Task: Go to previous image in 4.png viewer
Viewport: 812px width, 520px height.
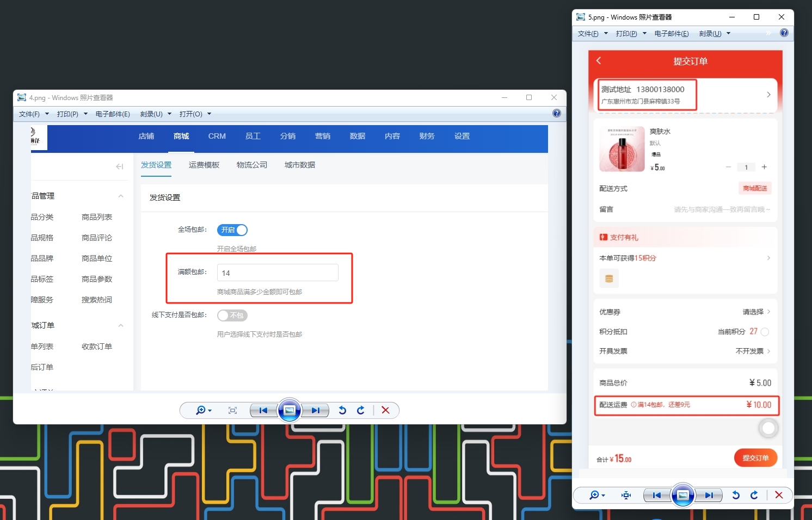Action: pos(263,410)
